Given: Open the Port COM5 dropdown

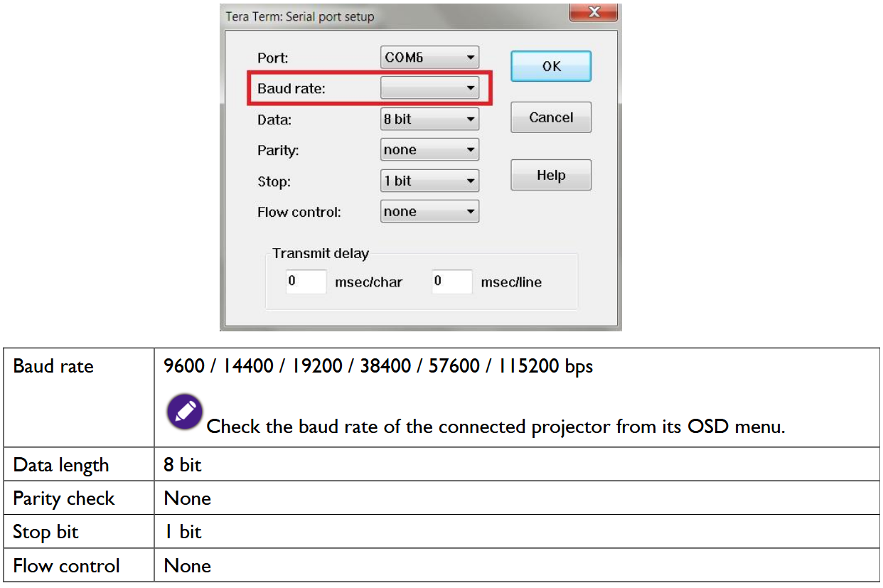Looking at the screenshot, I should click(x=430, y=58).
